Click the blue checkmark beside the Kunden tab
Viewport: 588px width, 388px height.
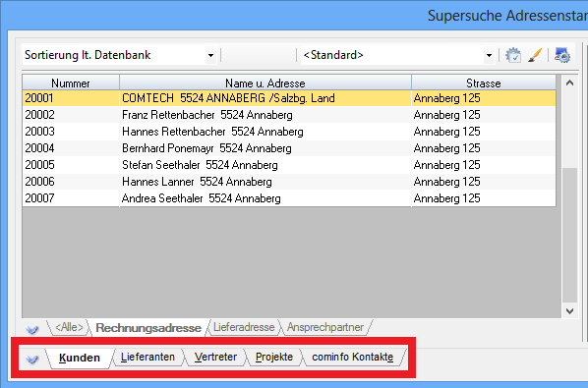[32, 359]
